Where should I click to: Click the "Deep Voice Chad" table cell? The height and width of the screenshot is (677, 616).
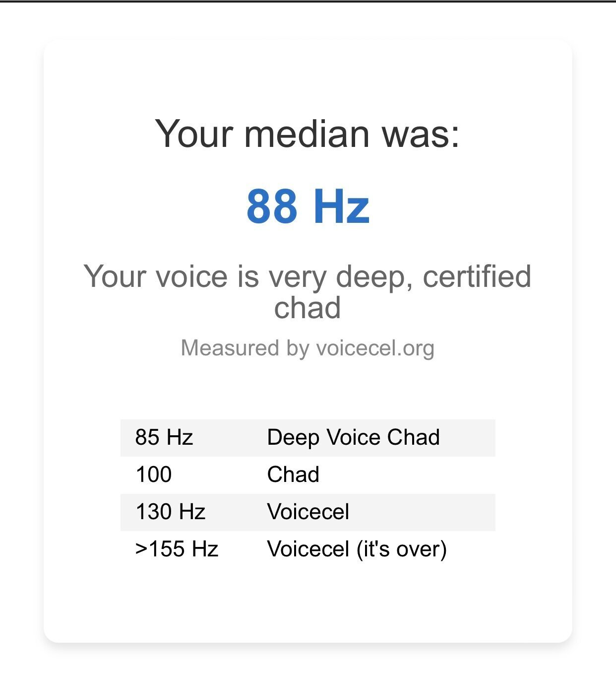pyautogui.click(x=353, y=438)
